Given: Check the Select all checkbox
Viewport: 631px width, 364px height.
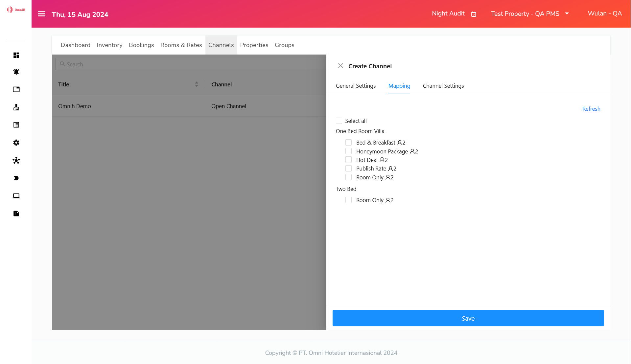Looking at the screenshot, I should pyautogui.click(x=339, y=121).
